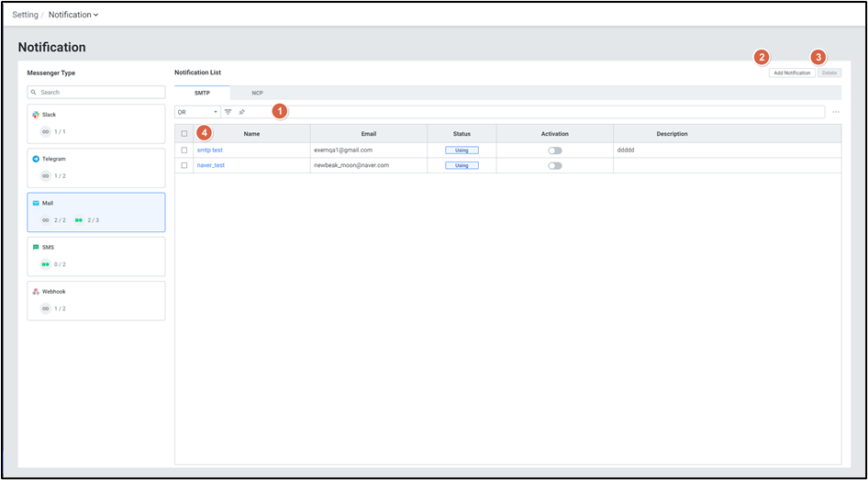The image size is (868, 480).
Task: Enable activation for naver_test row
Action: coord(554,166)
